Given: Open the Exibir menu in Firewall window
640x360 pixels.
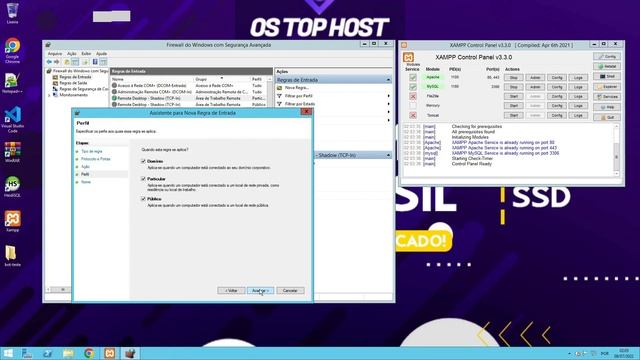Looking at the screenshot, I should [86, 53].
